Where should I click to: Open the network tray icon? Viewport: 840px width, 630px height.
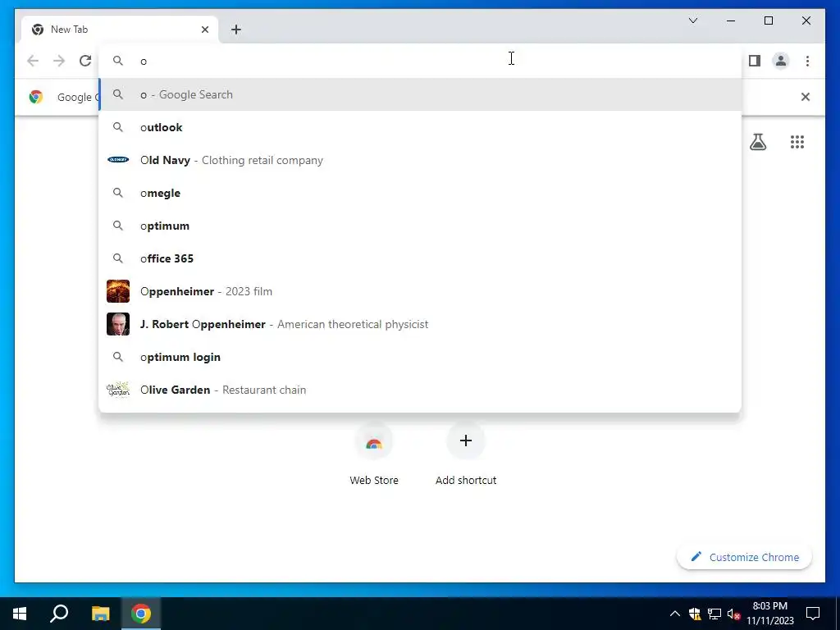714,614
